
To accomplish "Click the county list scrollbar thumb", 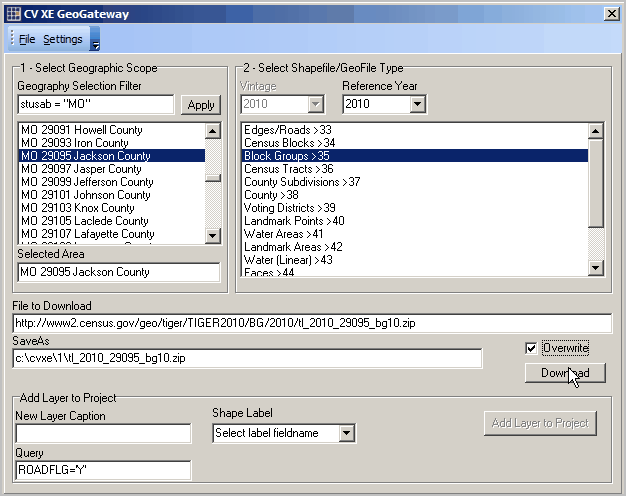I will point(212,178).
